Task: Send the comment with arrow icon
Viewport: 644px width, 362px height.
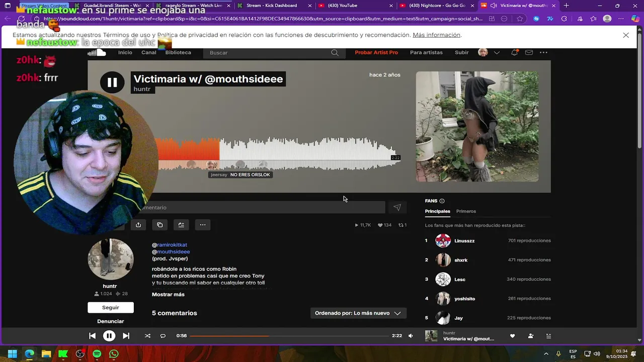Action: [397, 207]
